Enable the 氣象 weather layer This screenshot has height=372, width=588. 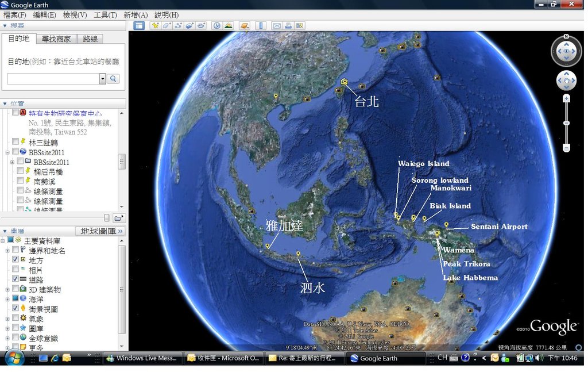click(16, 318)
